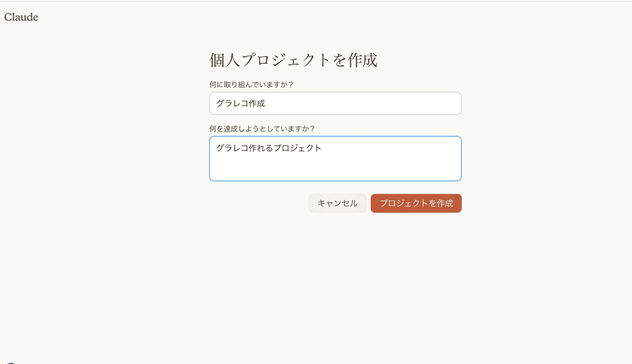This screenshot has height=364, width=632.
Task: Click the Claude logo in the header
Action: coord(21,17)
